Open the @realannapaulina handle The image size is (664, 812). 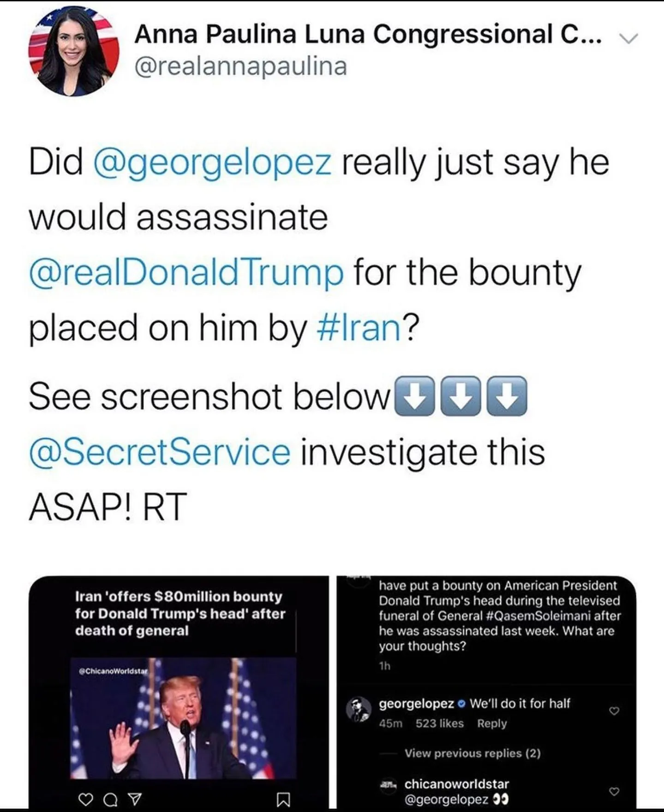(240, 66)
